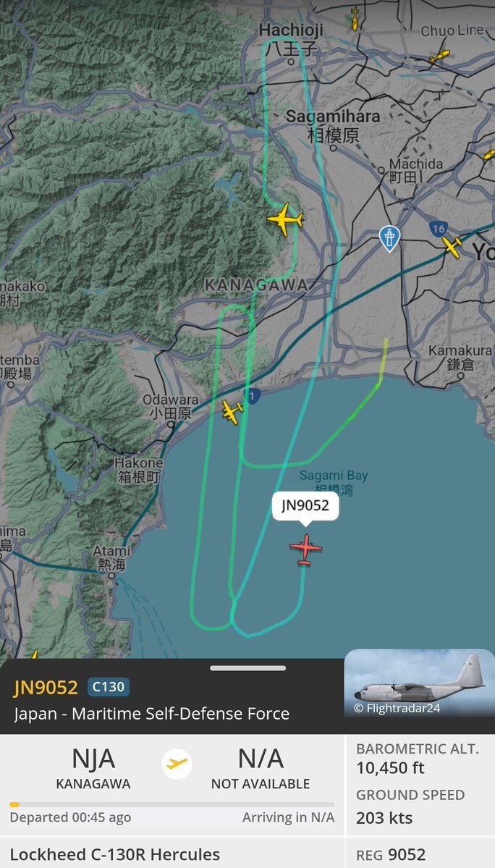Tap the REG 9052 registration field
The height and width of the screenshot is (868, 495).
click(391, 854)
